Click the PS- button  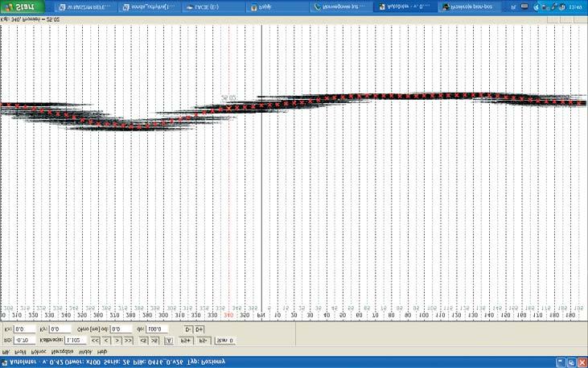tap(204, 341)
